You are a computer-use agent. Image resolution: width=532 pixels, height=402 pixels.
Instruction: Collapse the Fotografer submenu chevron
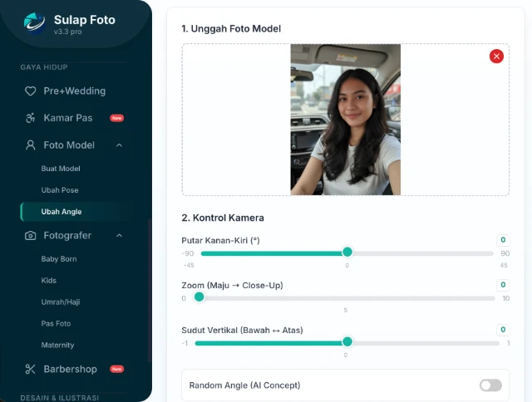point(119,236)
